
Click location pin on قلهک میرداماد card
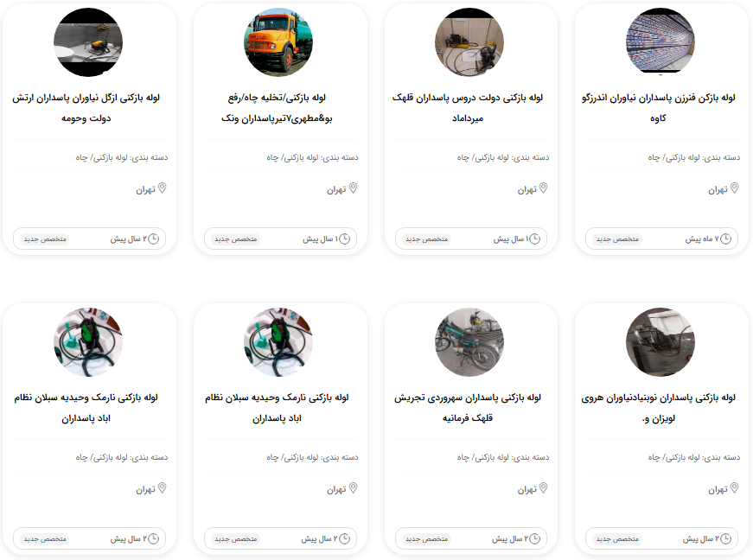click(543, 188)
